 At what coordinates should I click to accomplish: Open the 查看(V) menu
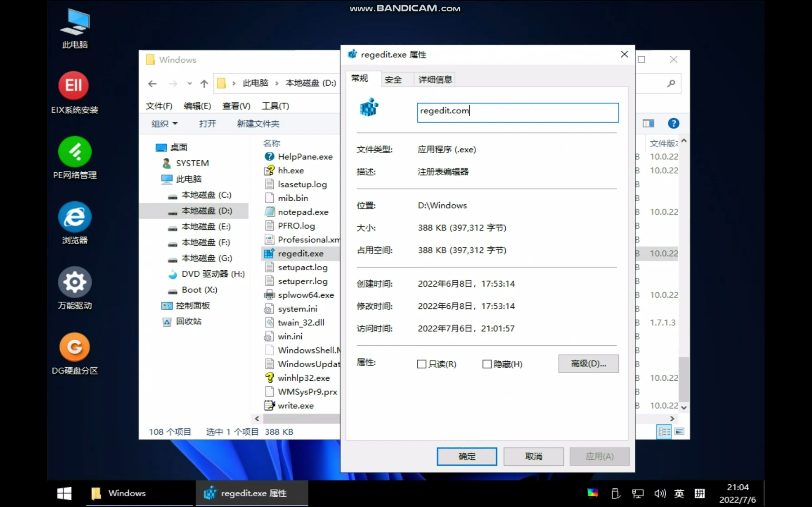(x=236, y=106)
